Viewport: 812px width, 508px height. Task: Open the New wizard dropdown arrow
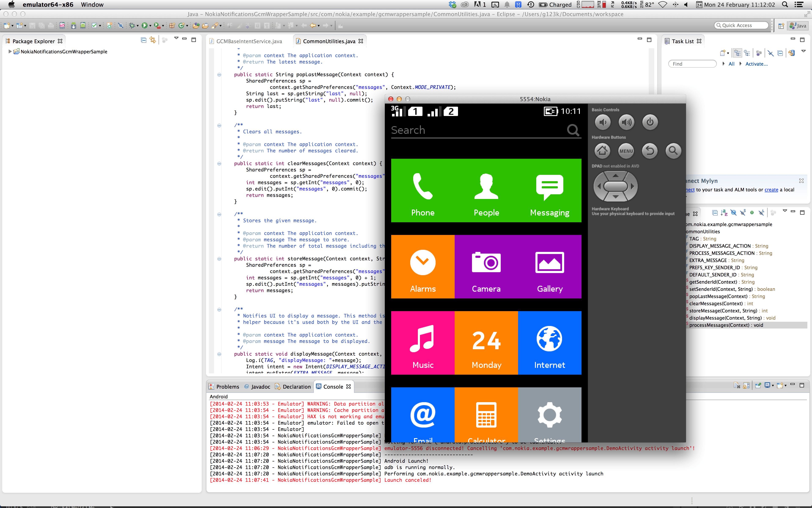(x=12, y=26)
